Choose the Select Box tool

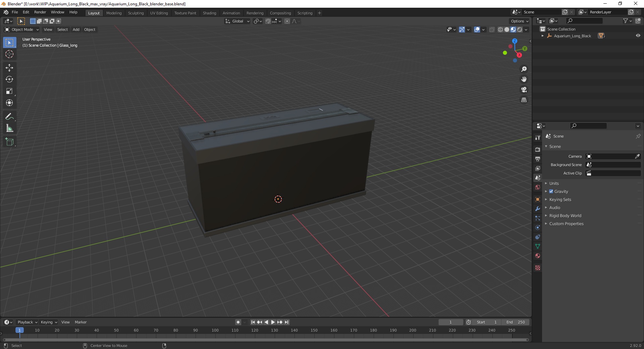point(9,42)
